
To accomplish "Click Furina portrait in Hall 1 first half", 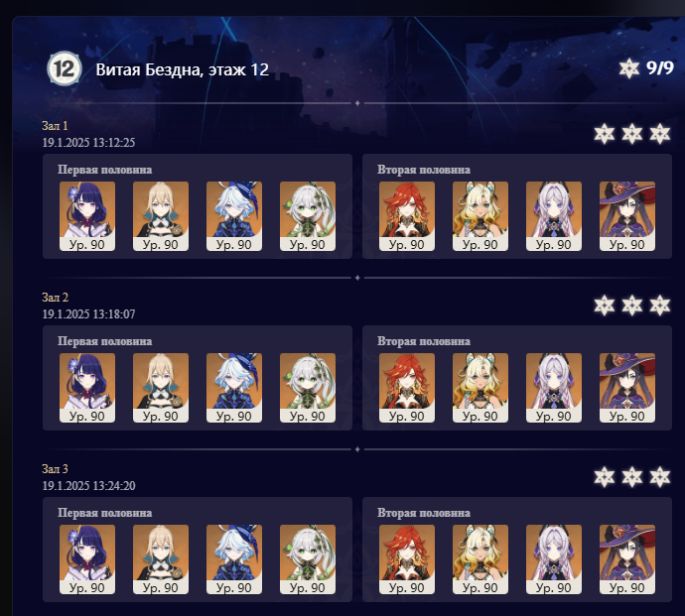I will (234, 216).
